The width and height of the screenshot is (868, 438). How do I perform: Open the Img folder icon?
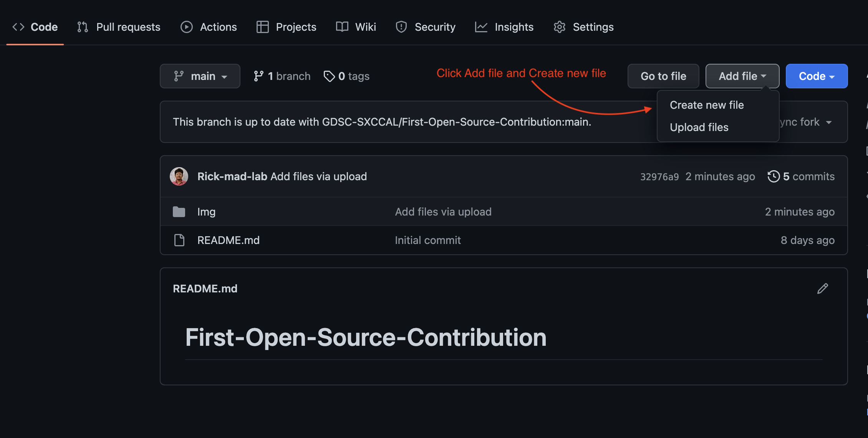tap(179, 212)
